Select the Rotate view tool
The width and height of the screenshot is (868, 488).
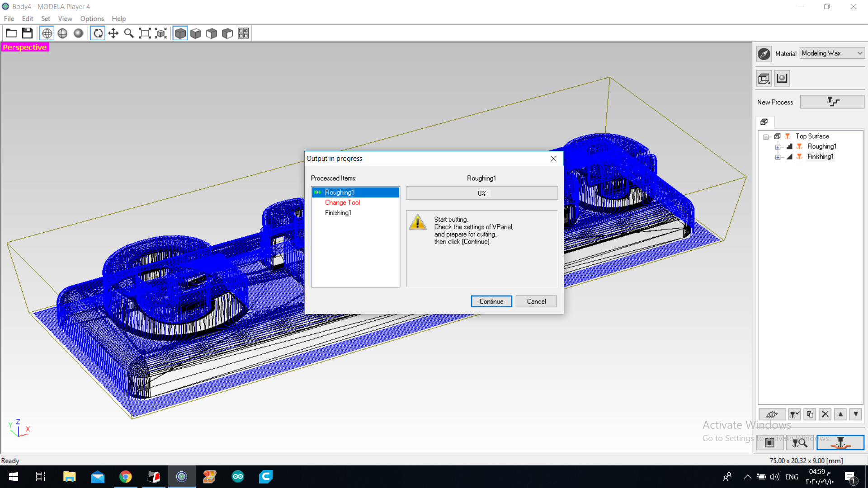click(98, 33)
